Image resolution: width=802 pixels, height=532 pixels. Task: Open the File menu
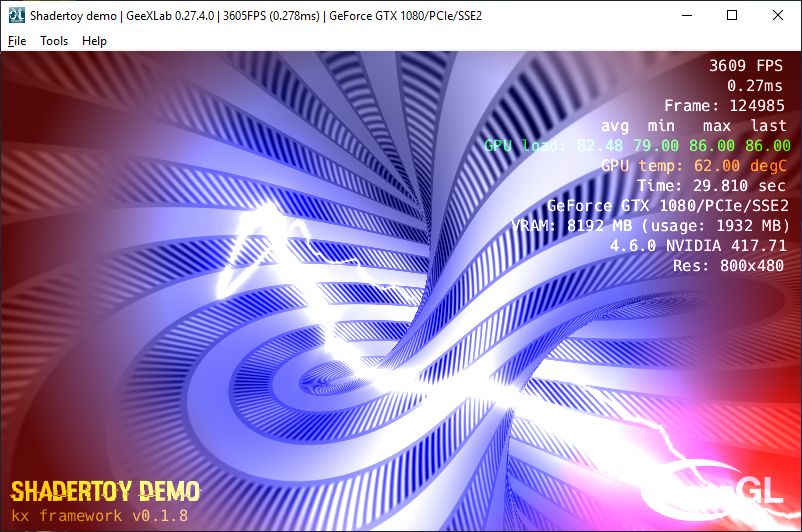click(x=17, y=41)
